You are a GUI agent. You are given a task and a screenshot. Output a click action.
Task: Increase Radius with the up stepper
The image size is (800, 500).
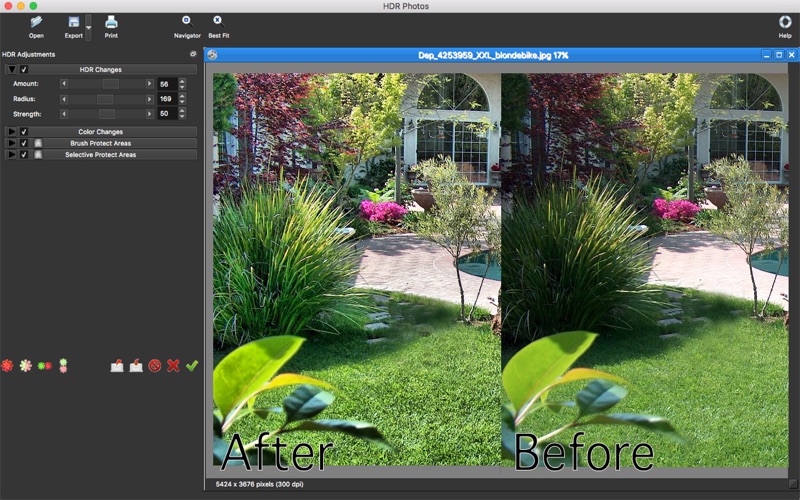pos(182,95)
